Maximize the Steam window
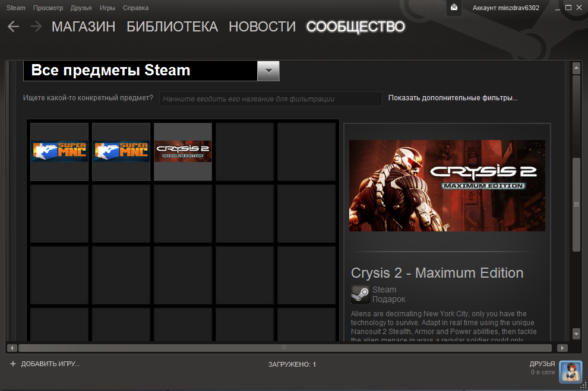 click(568, 8)
